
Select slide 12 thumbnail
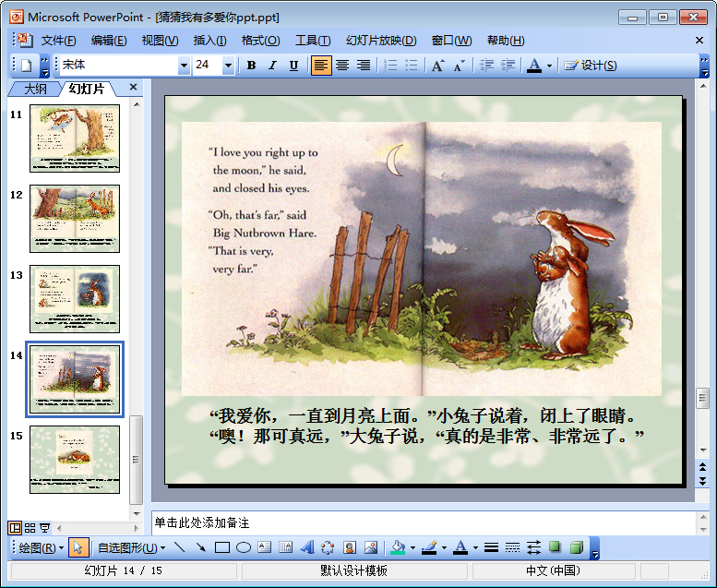[75, 219]
